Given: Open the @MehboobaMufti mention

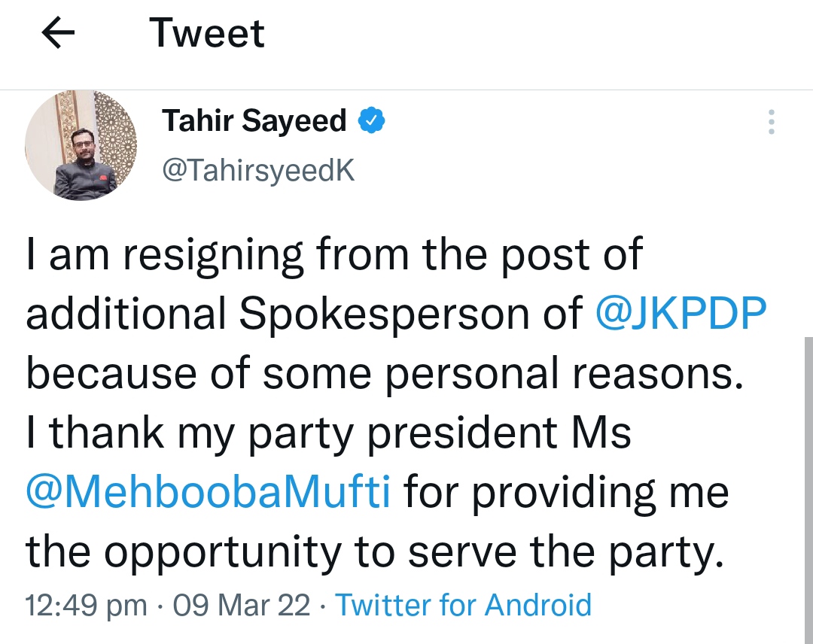Looking at the screenshot, I should coord(209,493).
